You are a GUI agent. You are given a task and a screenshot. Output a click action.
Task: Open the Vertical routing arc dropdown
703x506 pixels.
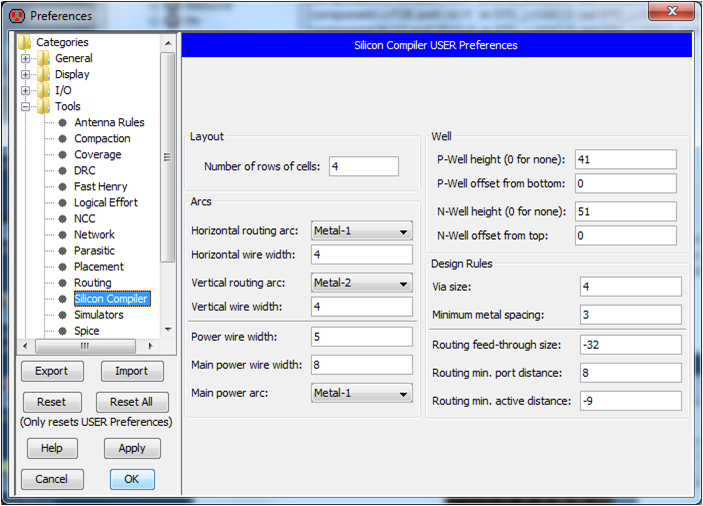[362, 283]
